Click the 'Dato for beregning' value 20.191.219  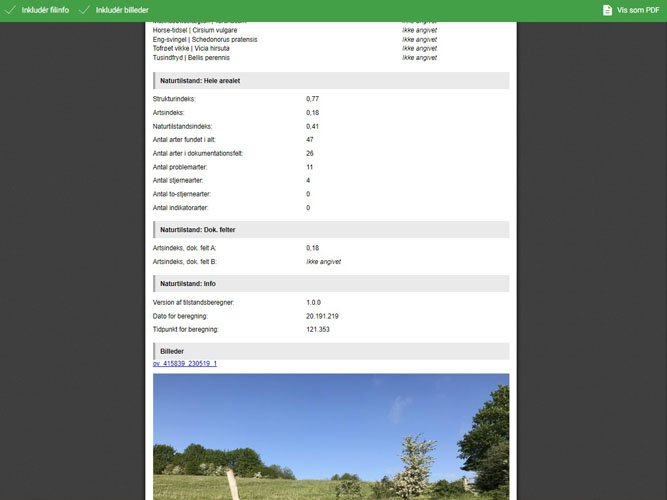[x=322, y=316]
